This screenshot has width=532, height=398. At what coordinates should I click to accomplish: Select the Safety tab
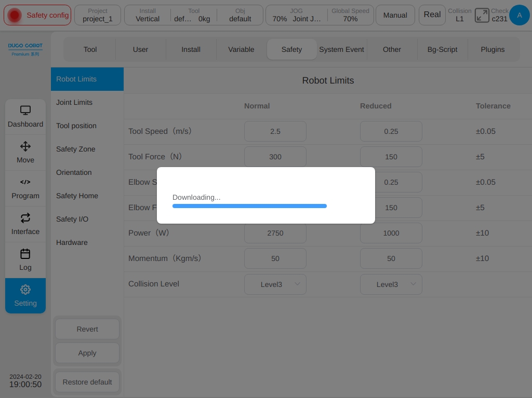click(292, 49)
